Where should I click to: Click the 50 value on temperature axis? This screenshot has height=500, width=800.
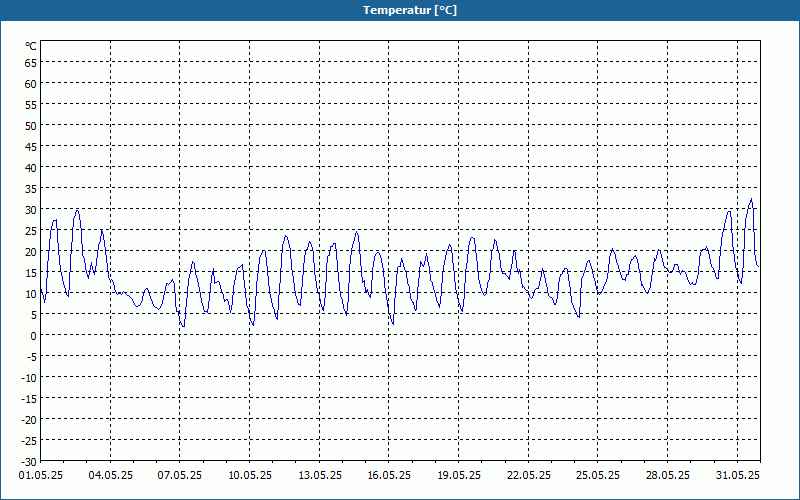tap(31, 126)
